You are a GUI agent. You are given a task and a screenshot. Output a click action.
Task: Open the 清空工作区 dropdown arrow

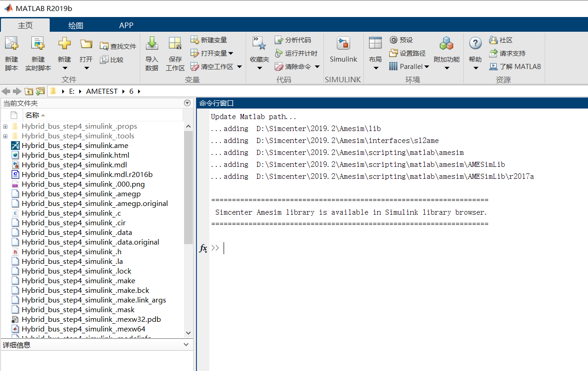(x=239, y=66)
